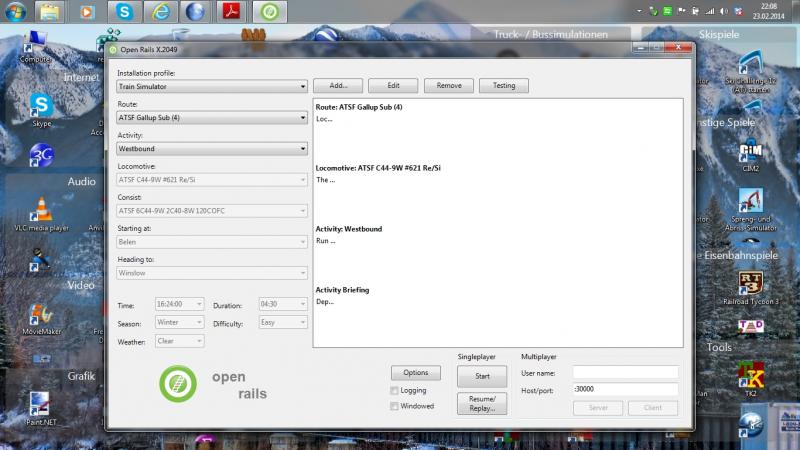Open Windows Explorer from the taskbar
This screenshot has width=800, height=450.
coord(49,11)
